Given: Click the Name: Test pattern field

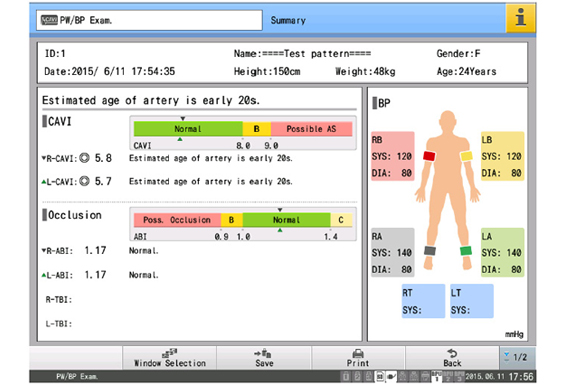Looking at the screenshot, I should click(x=302, y=54).
